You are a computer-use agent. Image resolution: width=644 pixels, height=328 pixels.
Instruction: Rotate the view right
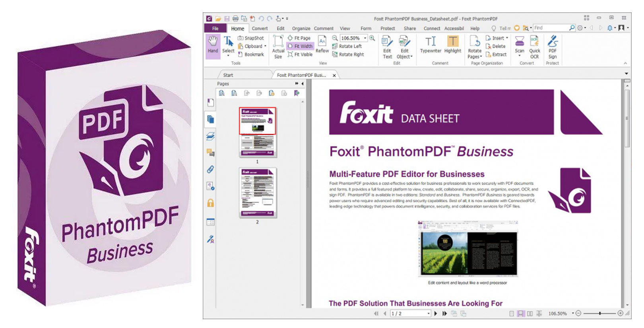coord(348,55)
